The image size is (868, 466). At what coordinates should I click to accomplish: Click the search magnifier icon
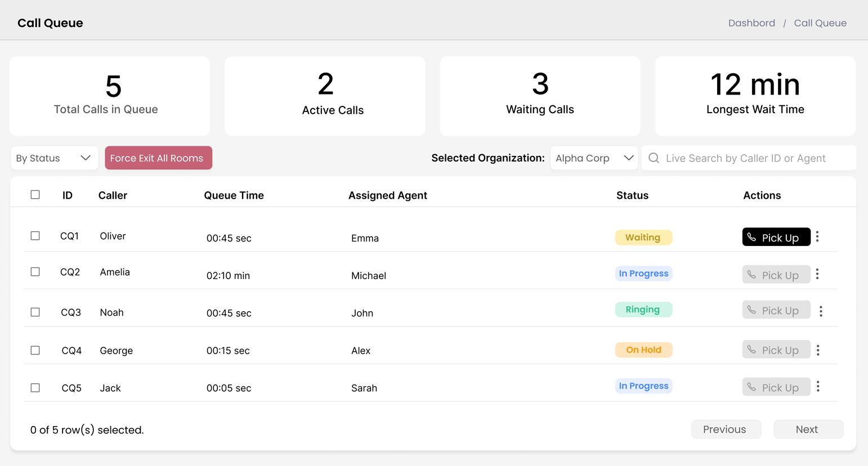tap(654, 158)
